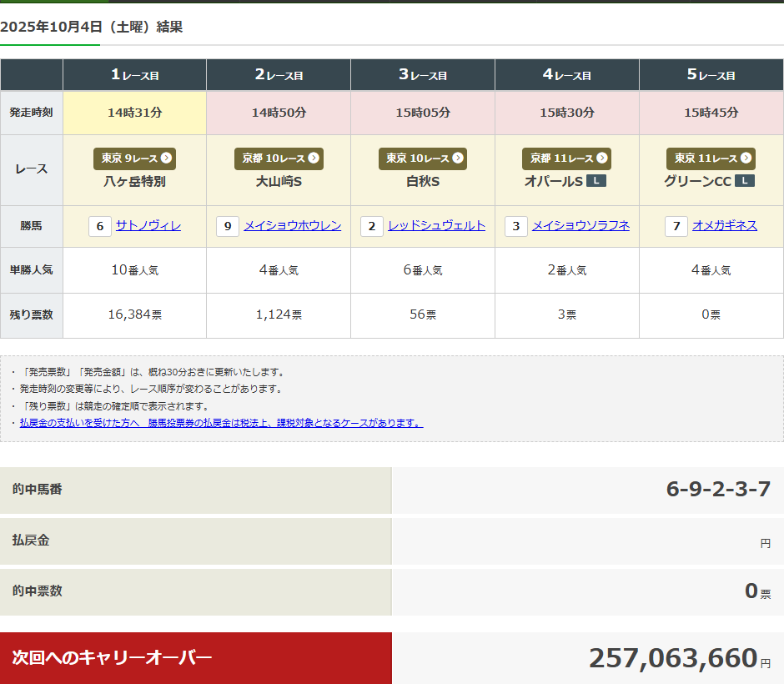
Task: Click the red 次回へのキャリーオーバー banner
Action: point(195,657)
